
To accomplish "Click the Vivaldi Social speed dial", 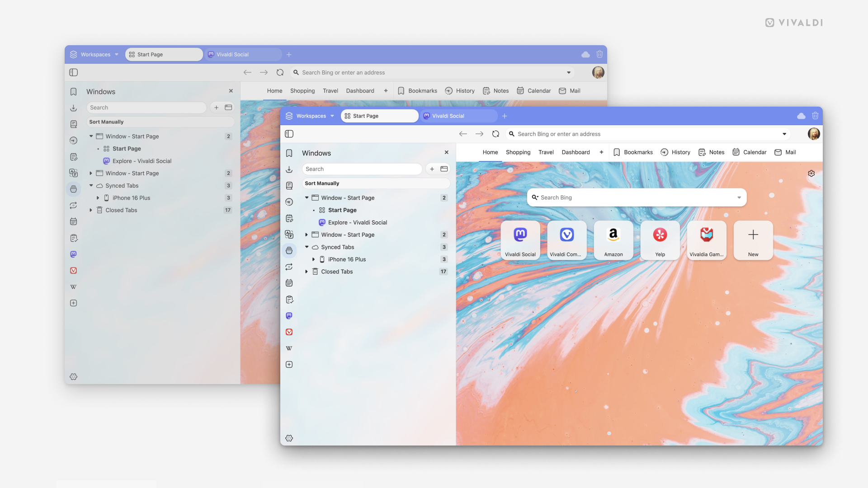I will [520, 238].
